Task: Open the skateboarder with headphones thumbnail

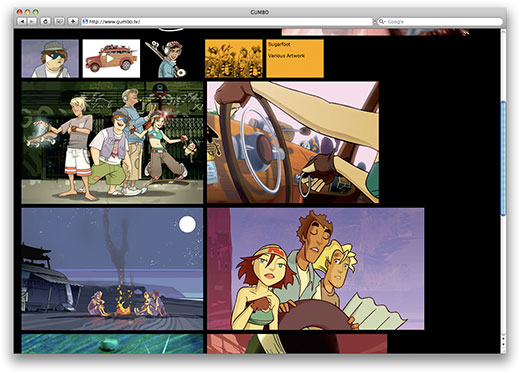Action: coord(168,59)
